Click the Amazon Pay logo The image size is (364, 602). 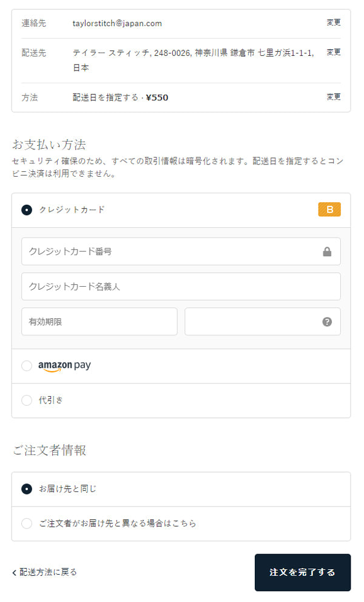[64, 366]
